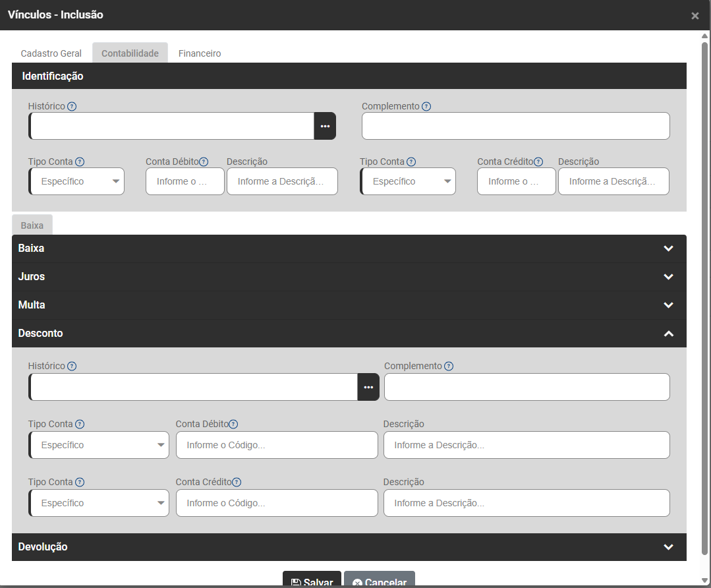Click the scrollbar up arrow
This screenshot has width=711, height=588.
click(x=704, y=36)
